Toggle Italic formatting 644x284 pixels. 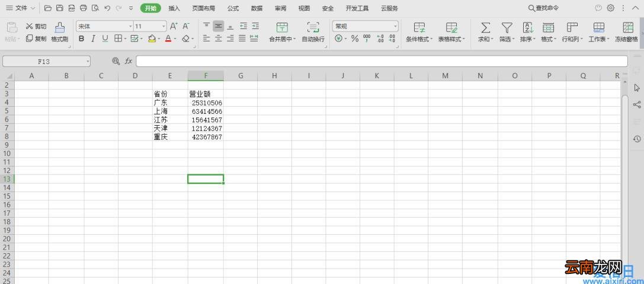[x=93, y=39]
